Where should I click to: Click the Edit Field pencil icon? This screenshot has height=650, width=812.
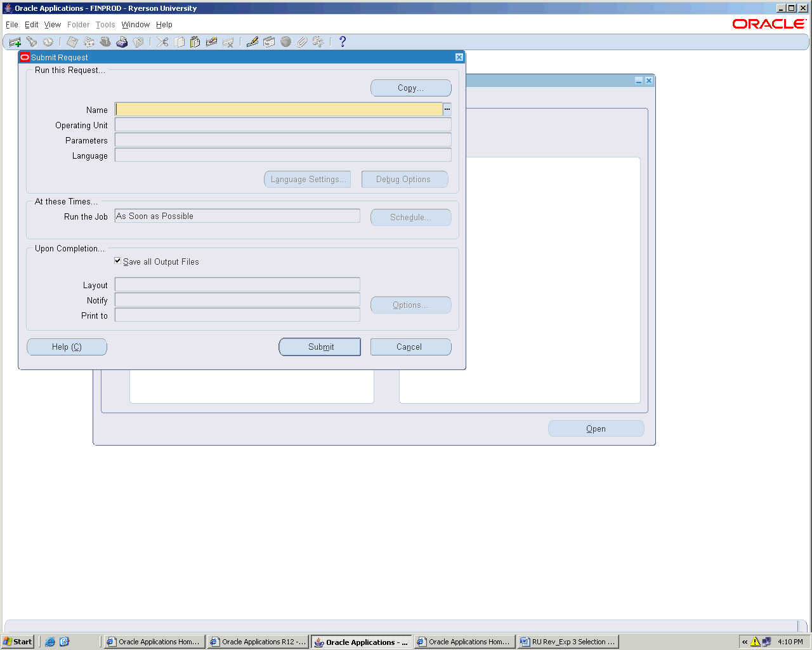tap(252, 42)
